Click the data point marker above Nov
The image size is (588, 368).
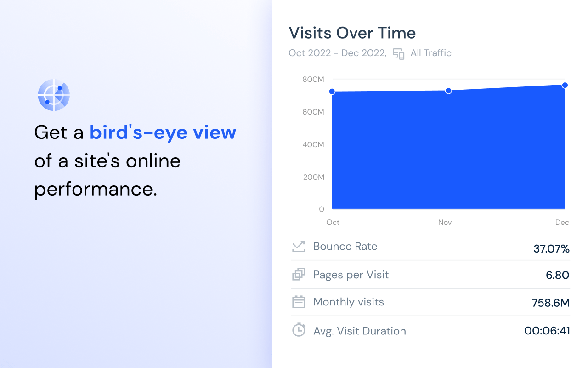pyautogui.click(x=448, y=91)
